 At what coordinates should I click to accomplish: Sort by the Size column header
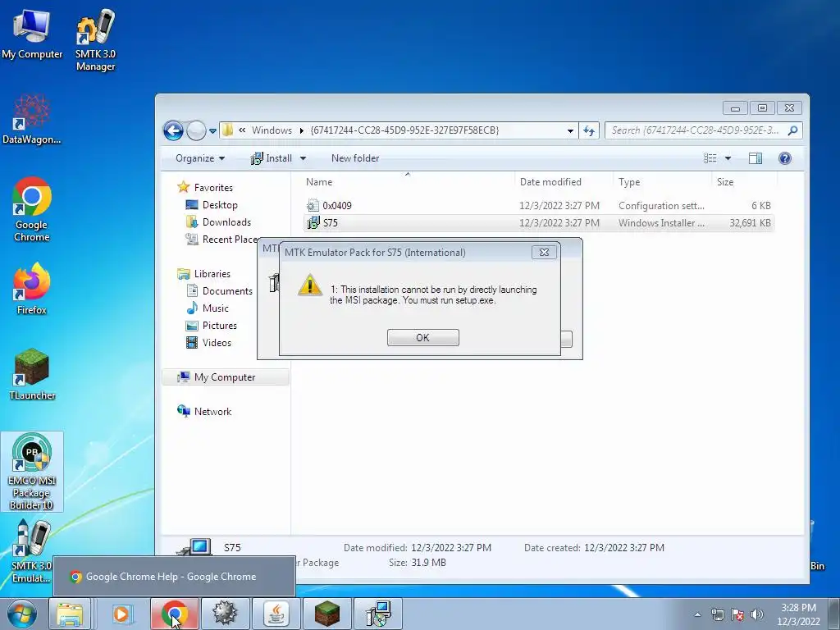pos(745,182)
